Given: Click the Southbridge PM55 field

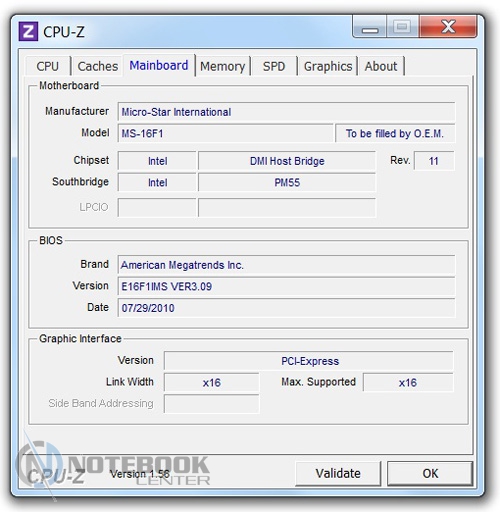Looking at the screenshot, I should pyautogui.click(x=287, y=182).
